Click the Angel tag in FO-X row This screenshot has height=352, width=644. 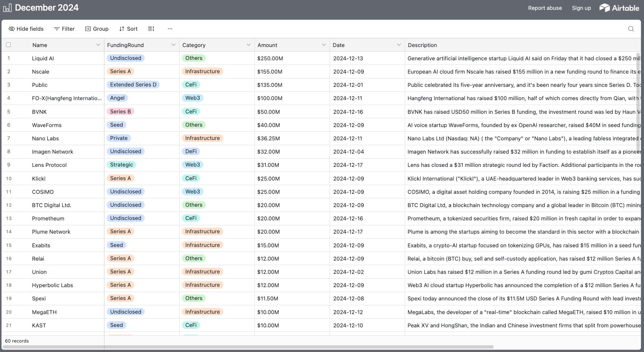[117, 98]
